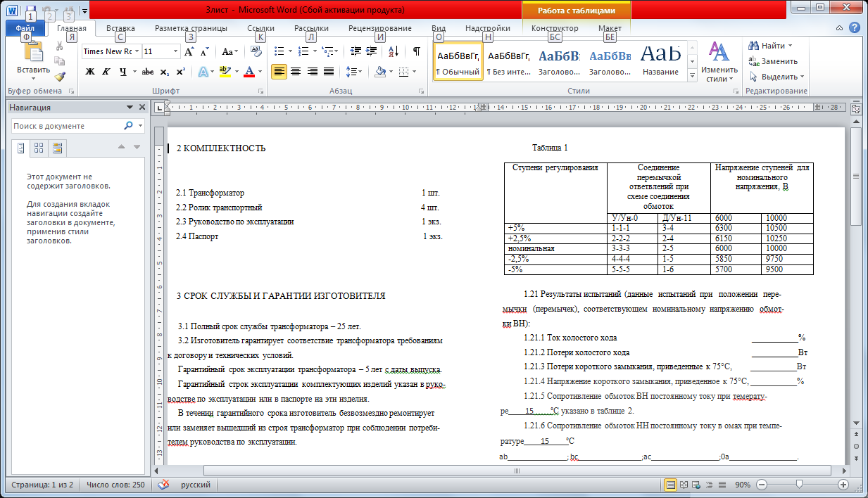Apply the text effects glowing A icon

click(204, 71)
